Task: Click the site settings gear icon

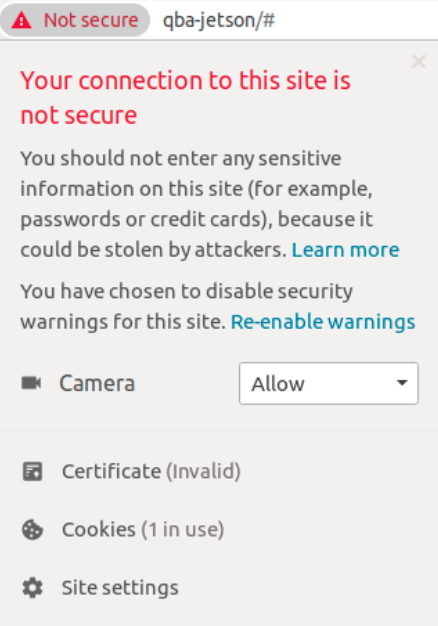Action: (32, 588)
